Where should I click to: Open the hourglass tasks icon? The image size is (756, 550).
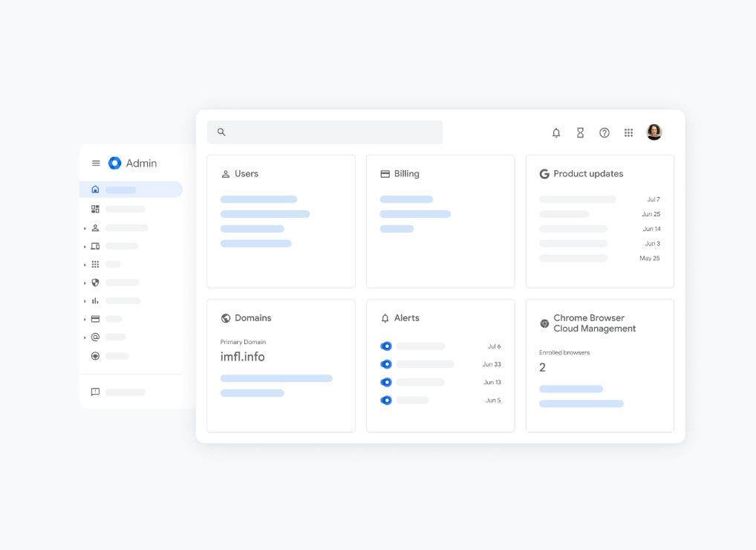pyautogui.click(x=581, y=133)
